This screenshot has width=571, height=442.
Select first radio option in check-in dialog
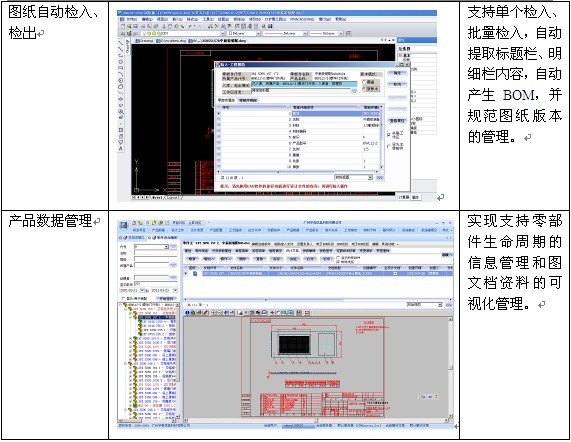[364, 82]
